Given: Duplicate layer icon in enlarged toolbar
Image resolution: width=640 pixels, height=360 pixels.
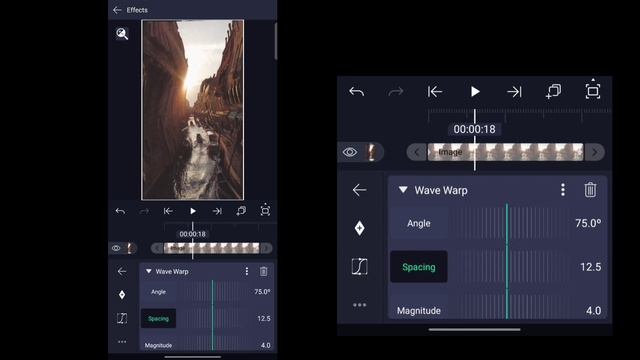Looking at the screenshot, I should pyautogui.click(x=553, y=91).
